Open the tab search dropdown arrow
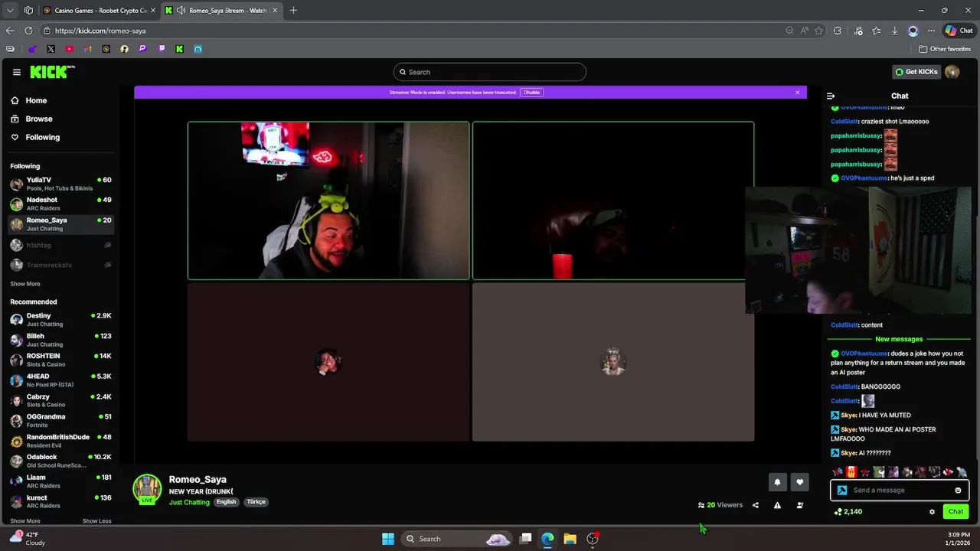The width and height of the screenshot is (980, 551). coord(10,11)
